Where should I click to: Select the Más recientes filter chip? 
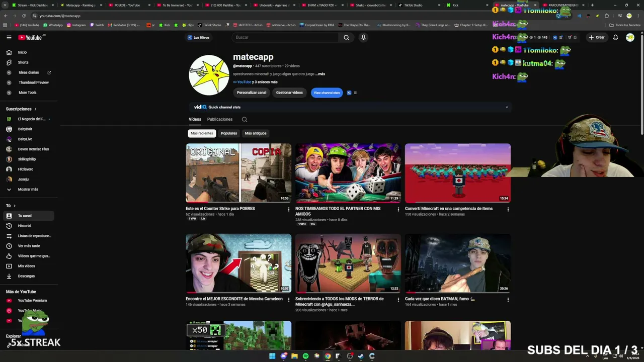pos(202,133)
